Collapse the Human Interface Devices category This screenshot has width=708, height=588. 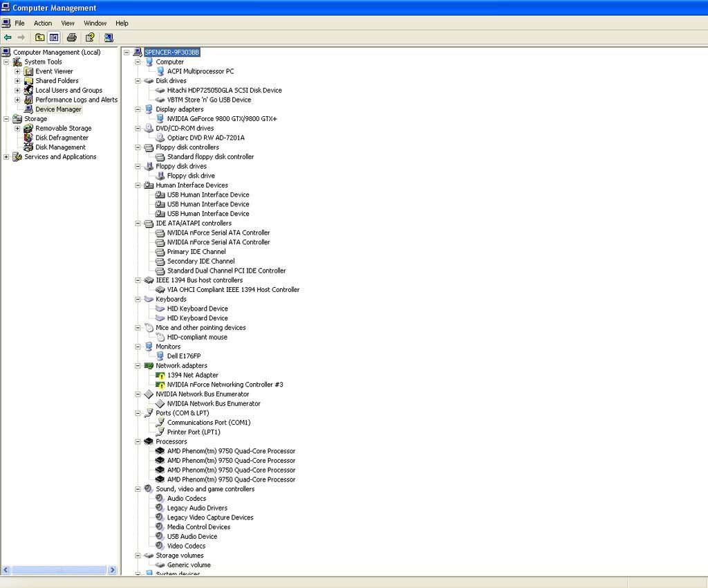[x=138, y=185]
